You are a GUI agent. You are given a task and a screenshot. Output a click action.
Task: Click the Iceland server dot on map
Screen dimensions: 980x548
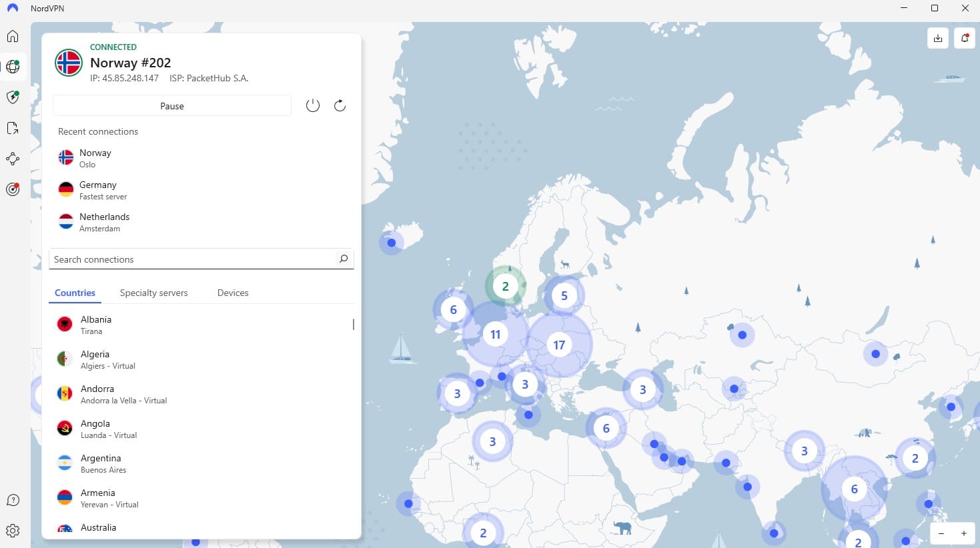392,243
